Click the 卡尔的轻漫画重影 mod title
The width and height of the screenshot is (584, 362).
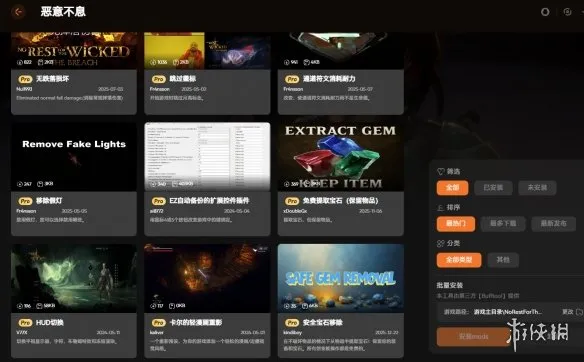pyautogui.click(x=196, y=323)
